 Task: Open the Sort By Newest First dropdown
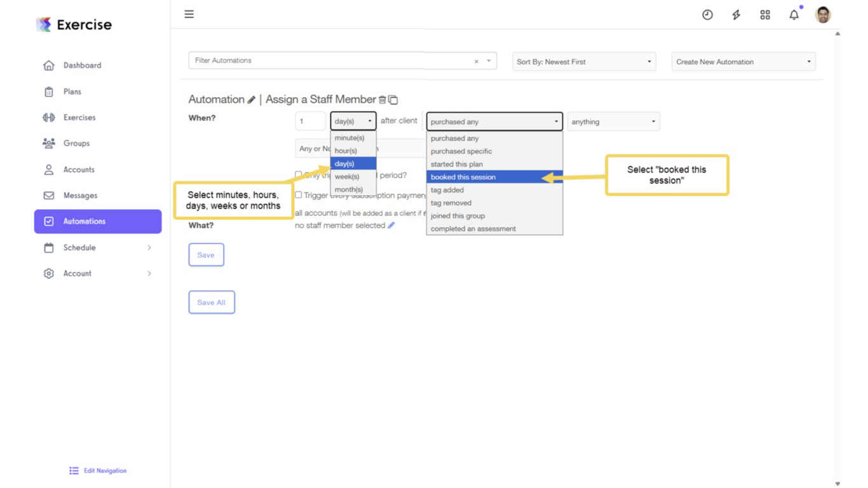point(583,61)
